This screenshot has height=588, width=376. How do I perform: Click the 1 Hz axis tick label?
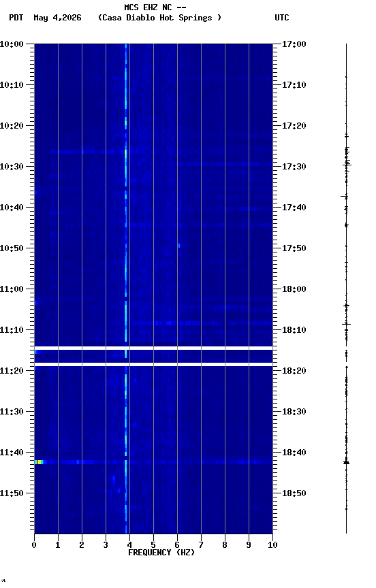coord(58,545)
